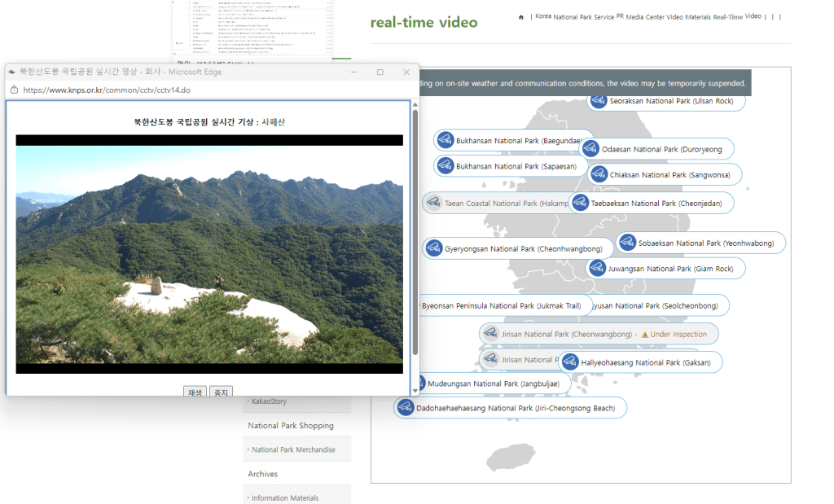The image size is (834, 504).
Task: Click the 재생 play button under the video
Action: pyautogui.click(x=195, y=392)
